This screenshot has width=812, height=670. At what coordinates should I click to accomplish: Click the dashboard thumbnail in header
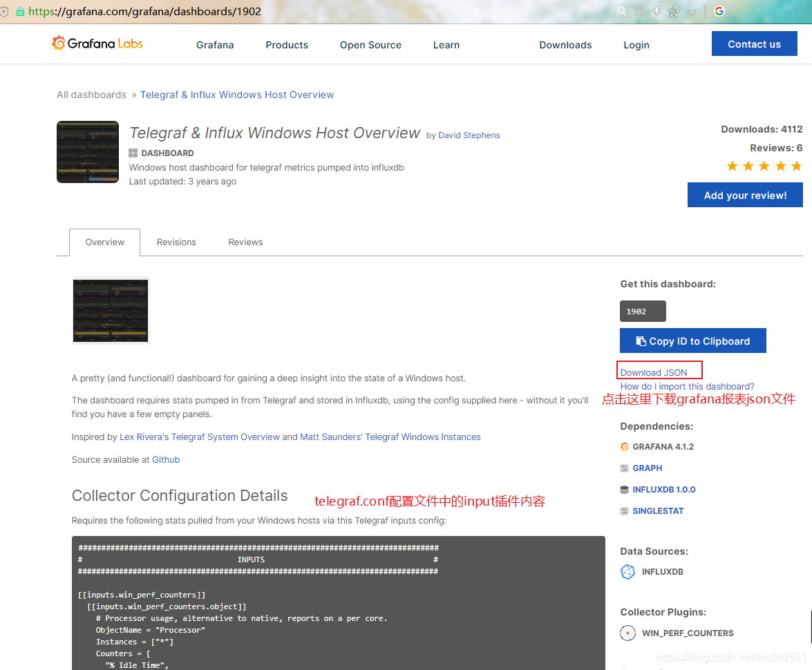coord(88,152)
